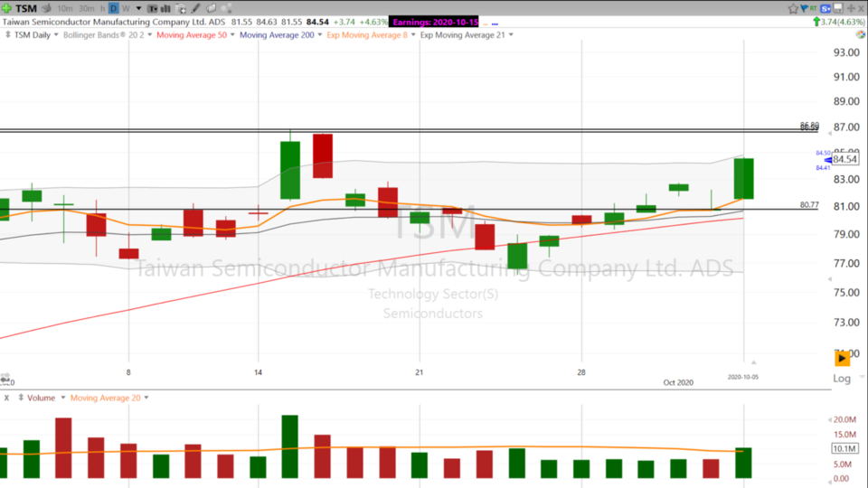Screen dimensions: 868x488
Task: Close the Volume pane with X
Action: (6, 398)
